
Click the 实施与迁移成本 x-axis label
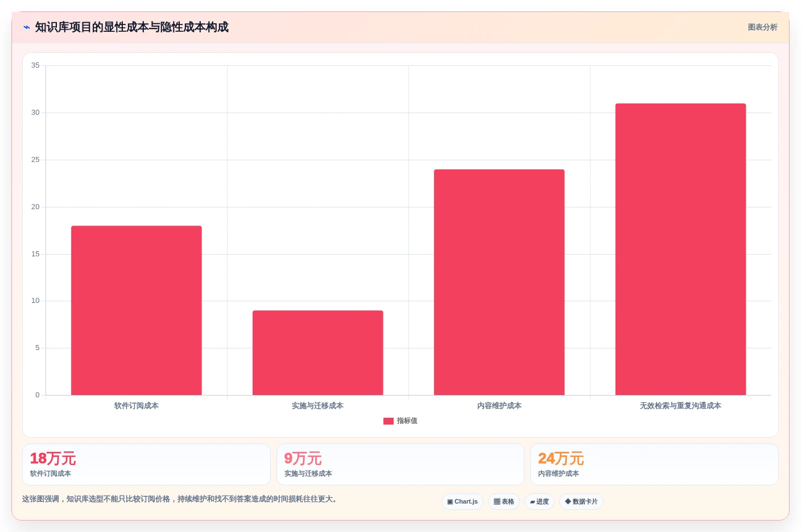318,406
